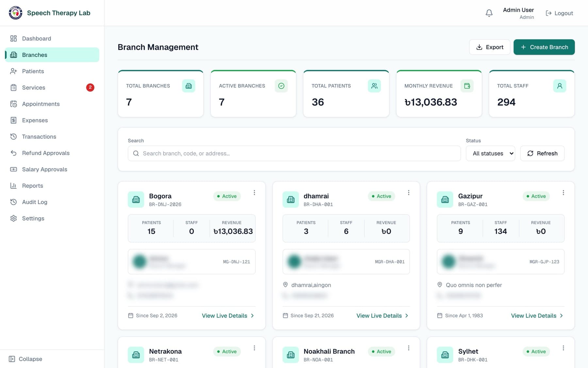Image resolution: width=588 pixels, height=368 pixels.
Task: Open the Gazipur card three-dot menu
Action: coord(563,193)
